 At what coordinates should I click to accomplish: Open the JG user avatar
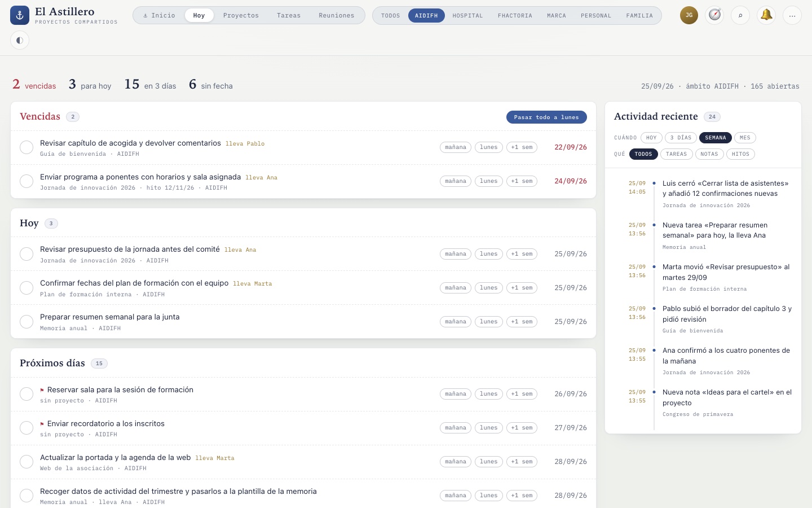click(689, 15)
